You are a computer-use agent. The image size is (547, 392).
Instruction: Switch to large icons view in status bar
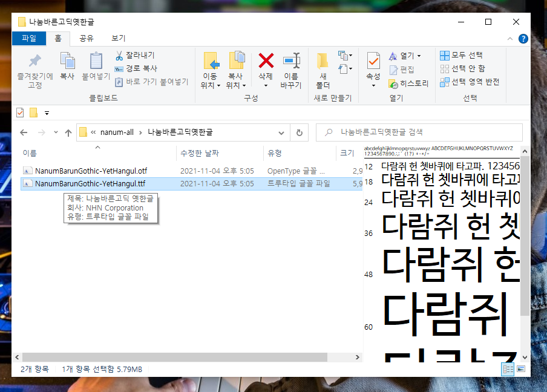521,369
